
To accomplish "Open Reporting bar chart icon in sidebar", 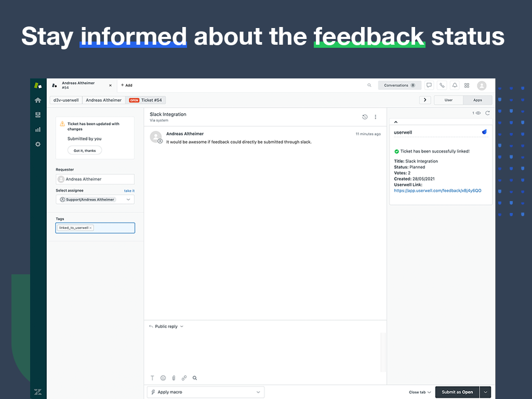I will click(x=38, y=129).
